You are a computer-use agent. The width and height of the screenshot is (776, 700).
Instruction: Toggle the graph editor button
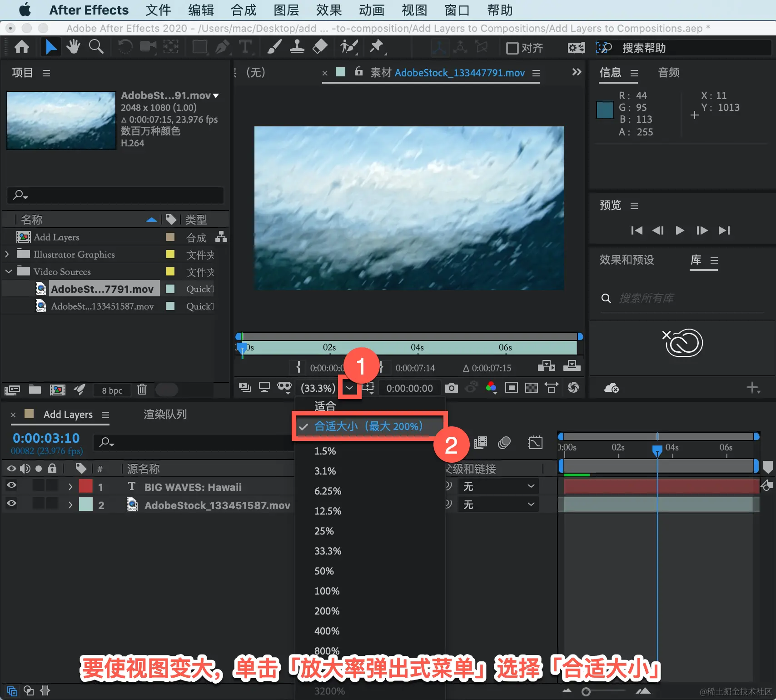click(x=535, y=443)
